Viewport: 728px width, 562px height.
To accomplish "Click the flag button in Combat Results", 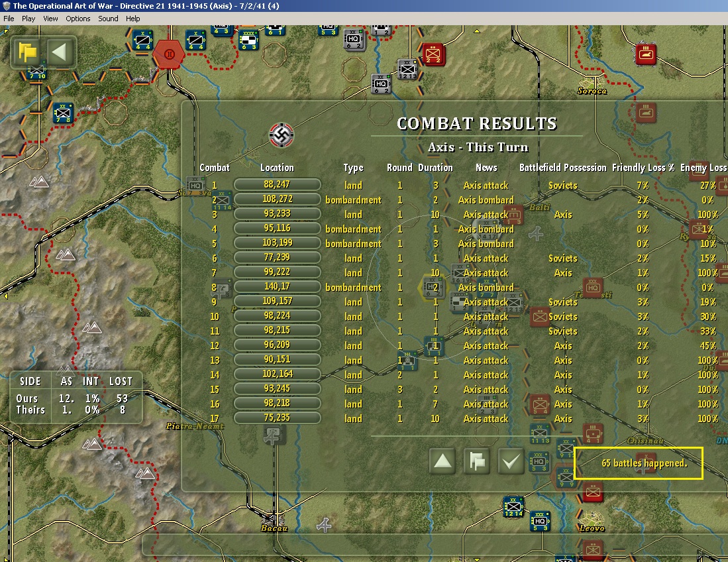I will point(477,461).
